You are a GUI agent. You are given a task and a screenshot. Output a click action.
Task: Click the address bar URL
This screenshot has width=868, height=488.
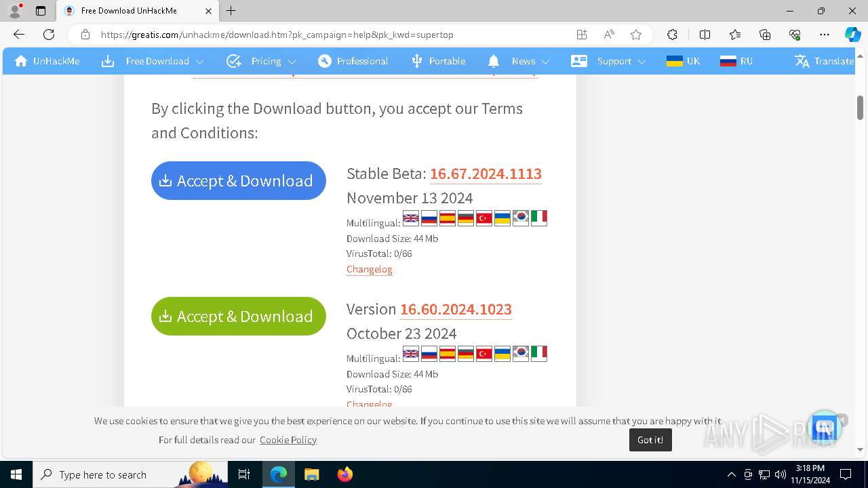[x=277, y=35]
